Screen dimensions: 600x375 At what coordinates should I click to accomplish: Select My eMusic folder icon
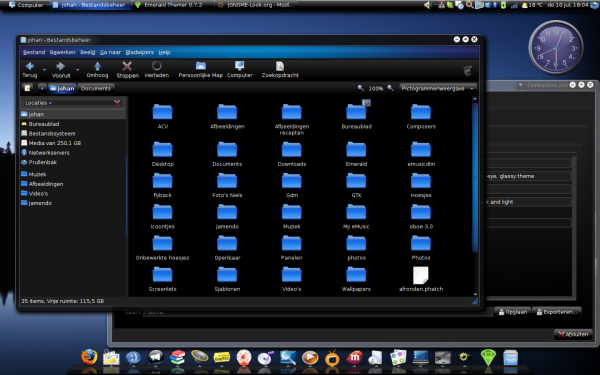pos(356,212)
